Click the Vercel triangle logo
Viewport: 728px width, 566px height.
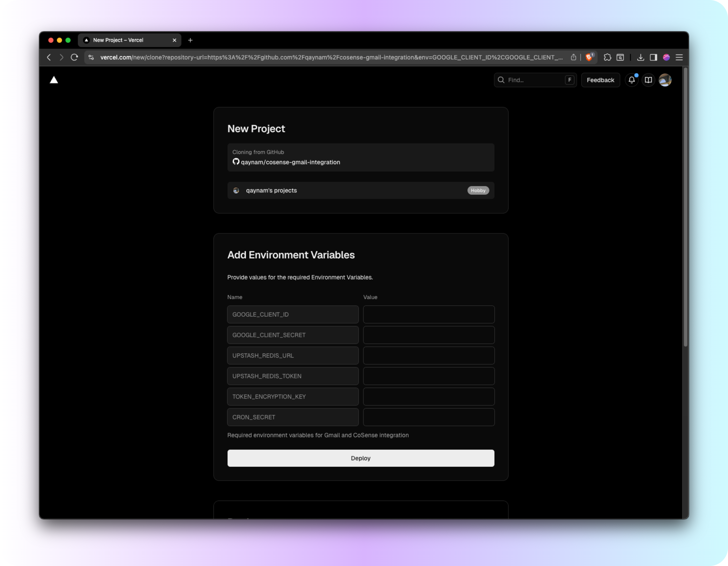[x=54, y=80]
